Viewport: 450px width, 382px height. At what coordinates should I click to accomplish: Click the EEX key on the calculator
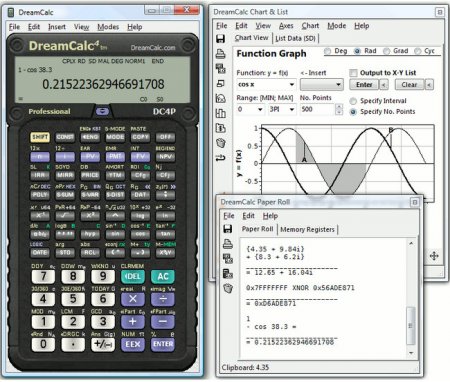coord(133,344)
